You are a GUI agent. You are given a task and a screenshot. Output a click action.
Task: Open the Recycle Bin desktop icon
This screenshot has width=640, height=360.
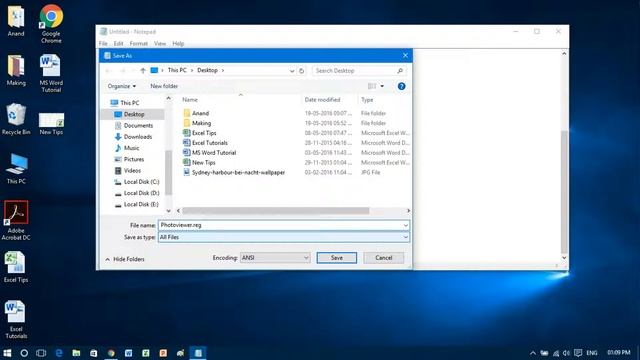(16, 119)
